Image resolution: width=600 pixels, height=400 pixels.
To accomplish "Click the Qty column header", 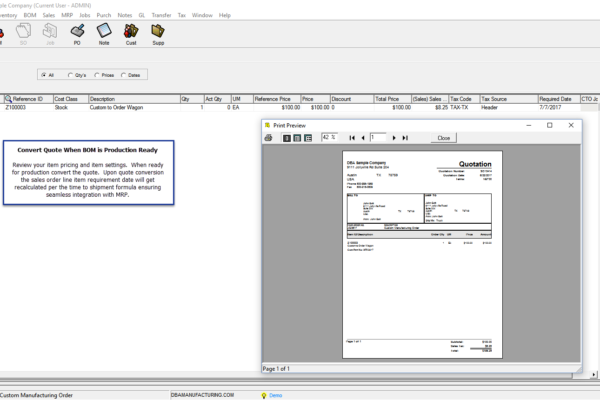I will pyautogui.click(x=192, y=99).
